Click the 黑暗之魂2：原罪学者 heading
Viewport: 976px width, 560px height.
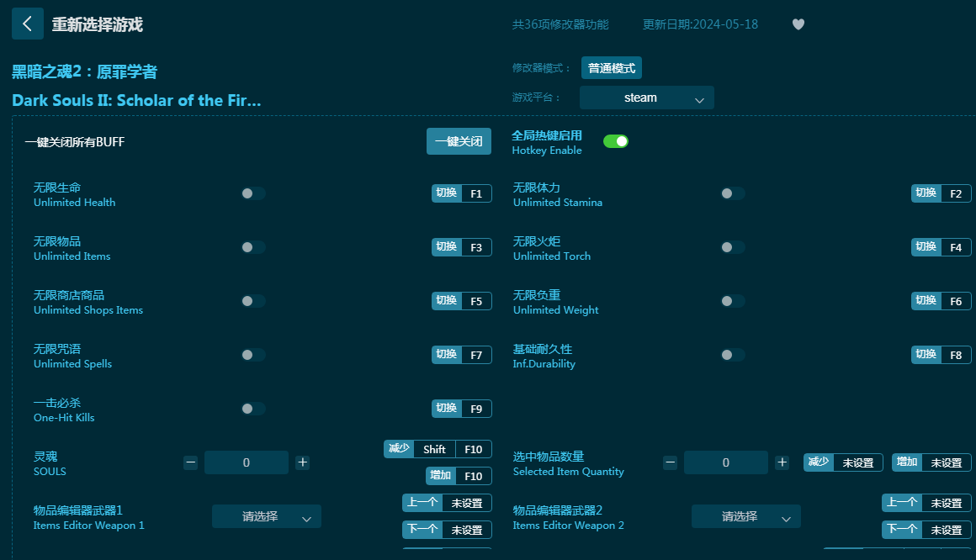85,71
